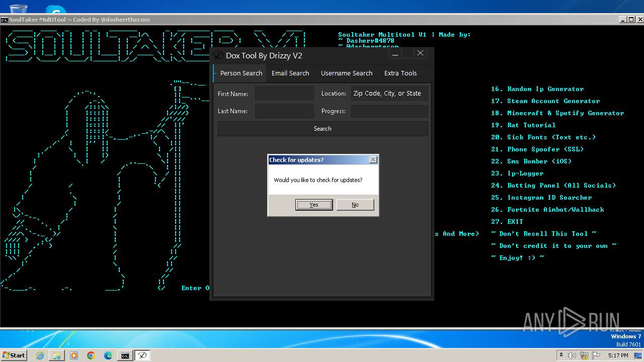The width and height of the screenshot is (644, 362).
Task: Click '17. Steam Account Generator' console line
Action: [545, 101]
